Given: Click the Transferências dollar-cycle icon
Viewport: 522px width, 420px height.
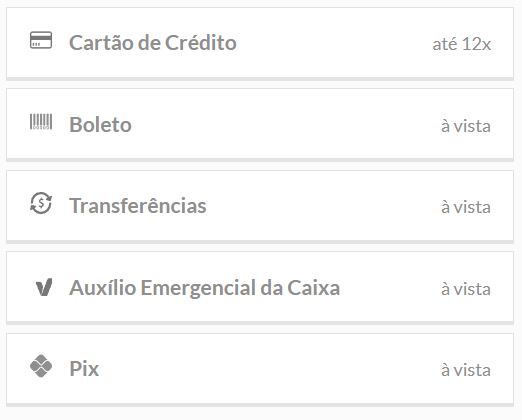Looking at the screenshot, I should tap(41, 203).
